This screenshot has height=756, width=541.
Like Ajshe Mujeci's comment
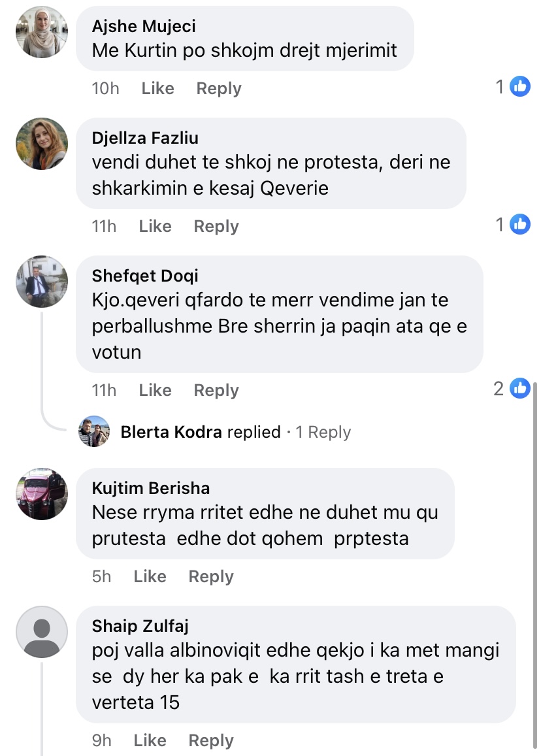click(x=157, y=88)
